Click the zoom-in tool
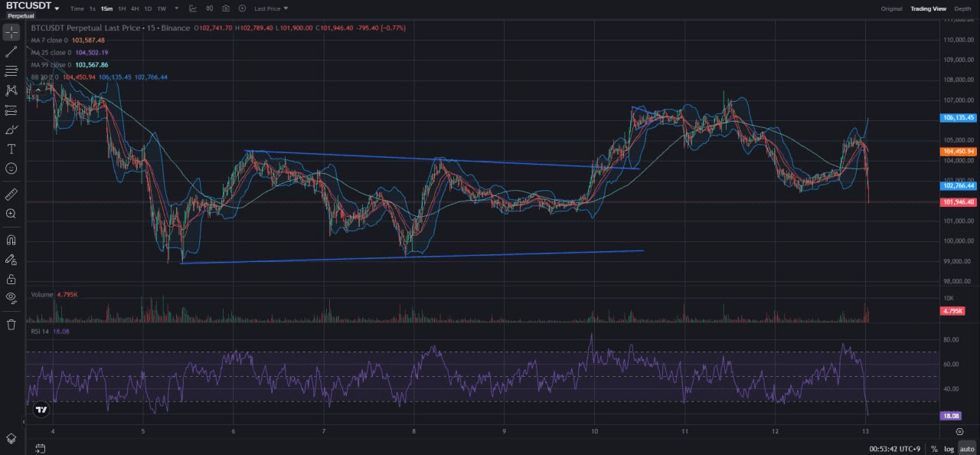The image size is (980, 455). [x=11, y=213]
